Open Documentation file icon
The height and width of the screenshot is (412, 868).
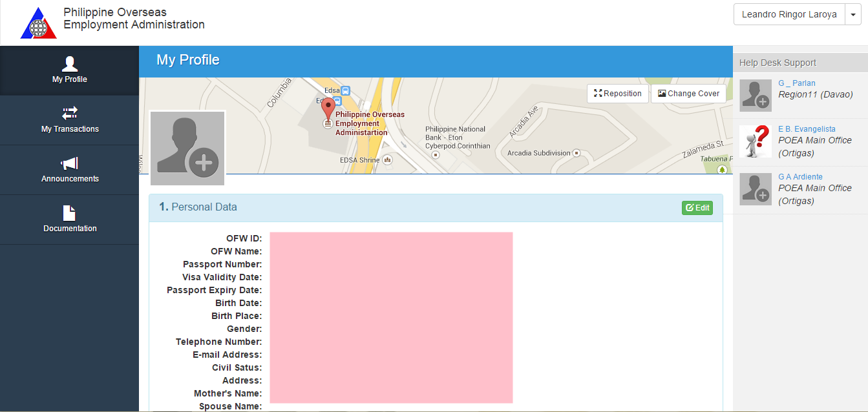click(x=70, y=213)
